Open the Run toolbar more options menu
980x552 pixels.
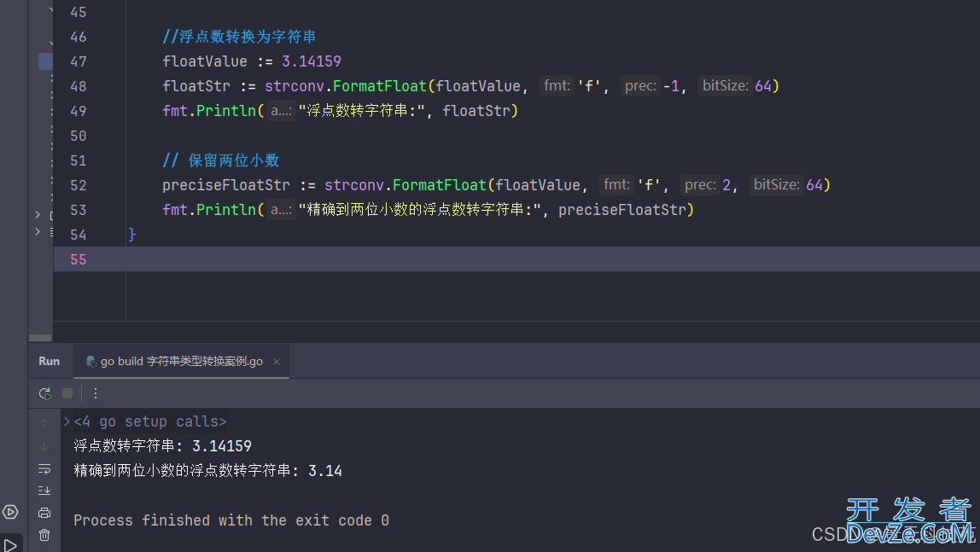coord(95,393)
